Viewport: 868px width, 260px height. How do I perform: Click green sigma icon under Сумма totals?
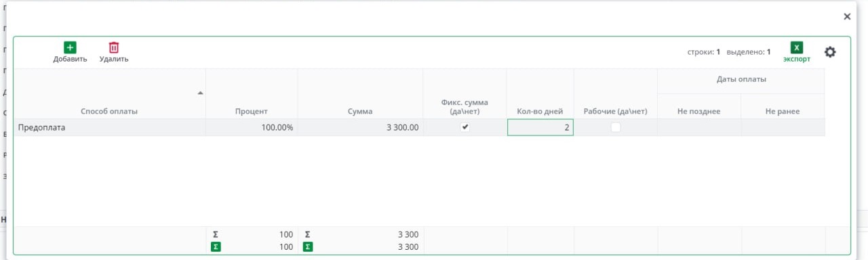tap(308, 247)
